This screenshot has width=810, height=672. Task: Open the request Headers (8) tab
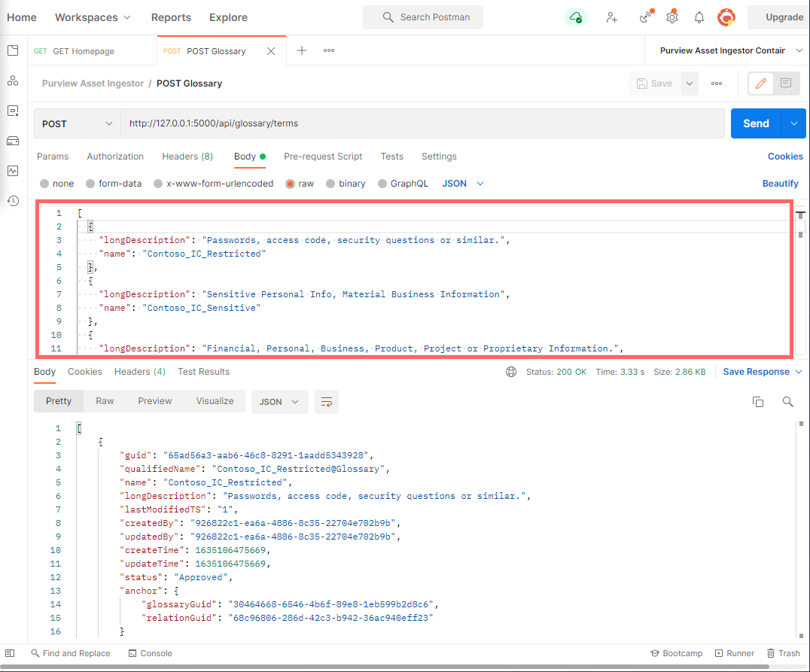point(187,157)
